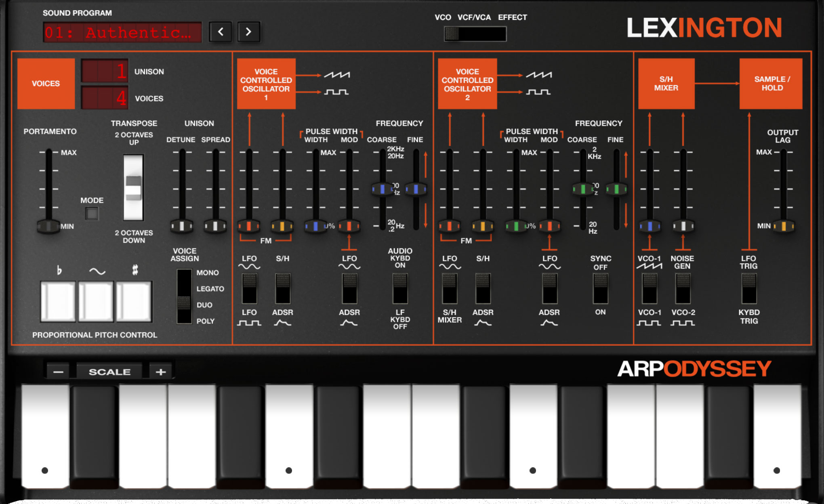Screen dimensions: 824x504
Task: Click the Sound Program display
Action: (122, 32)
